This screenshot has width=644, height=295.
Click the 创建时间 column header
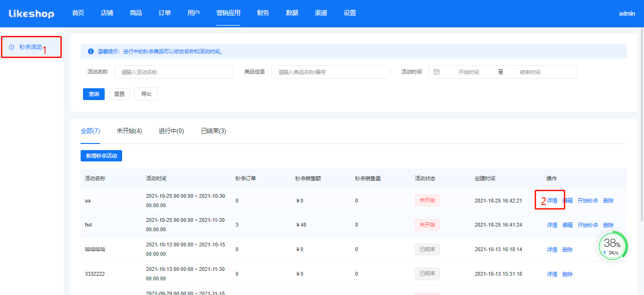[x=485, y=178]
